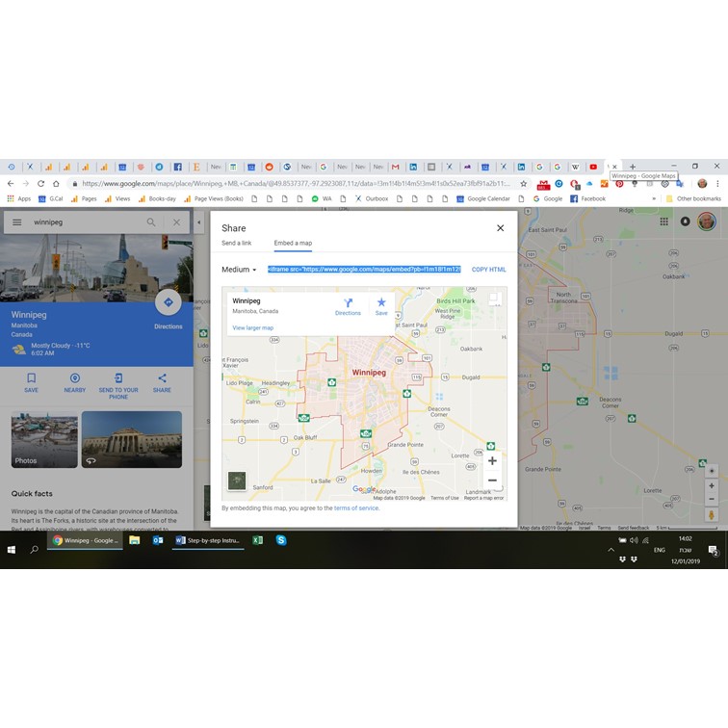Open the terms of service link
Screen dimensions: 728x728
click(x=356, y=507)
